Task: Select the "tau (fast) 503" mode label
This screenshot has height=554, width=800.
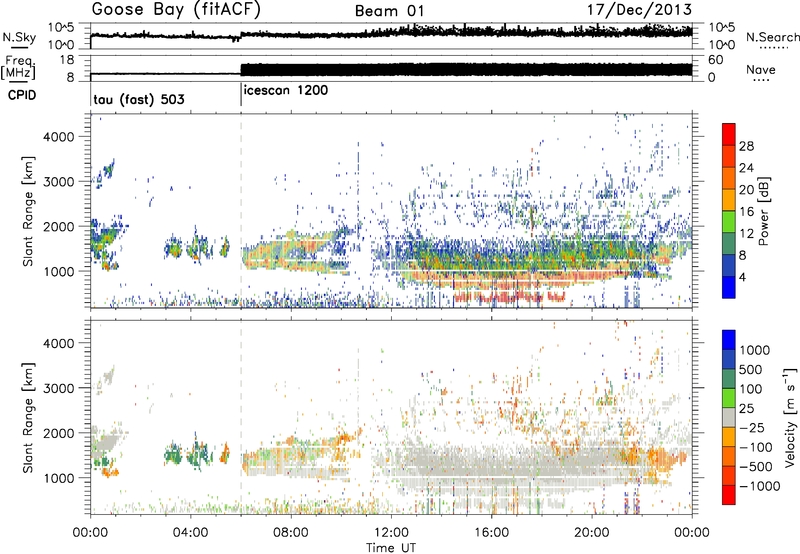Action: click(139, 99)
